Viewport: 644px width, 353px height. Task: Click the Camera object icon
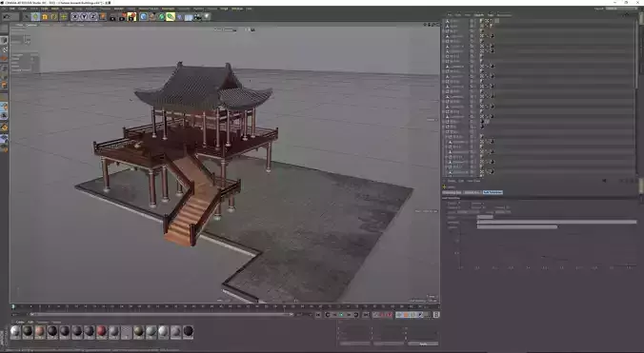(197, 17)
